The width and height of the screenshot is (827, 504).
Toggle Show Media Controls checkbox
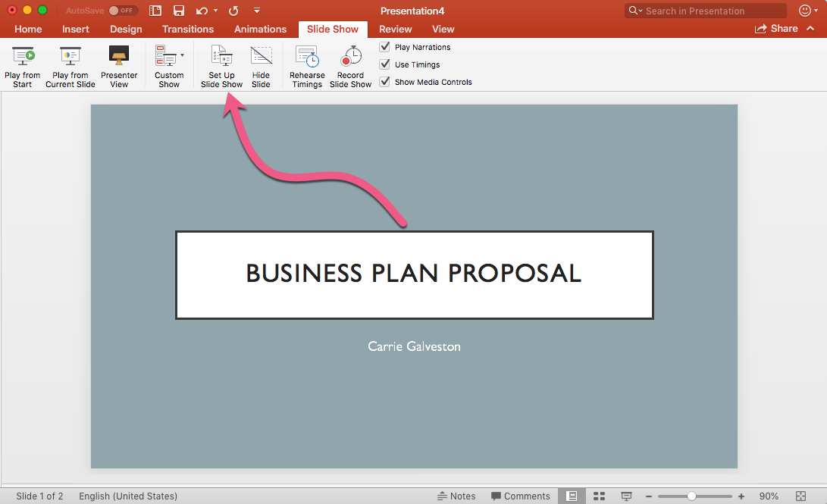385,82
